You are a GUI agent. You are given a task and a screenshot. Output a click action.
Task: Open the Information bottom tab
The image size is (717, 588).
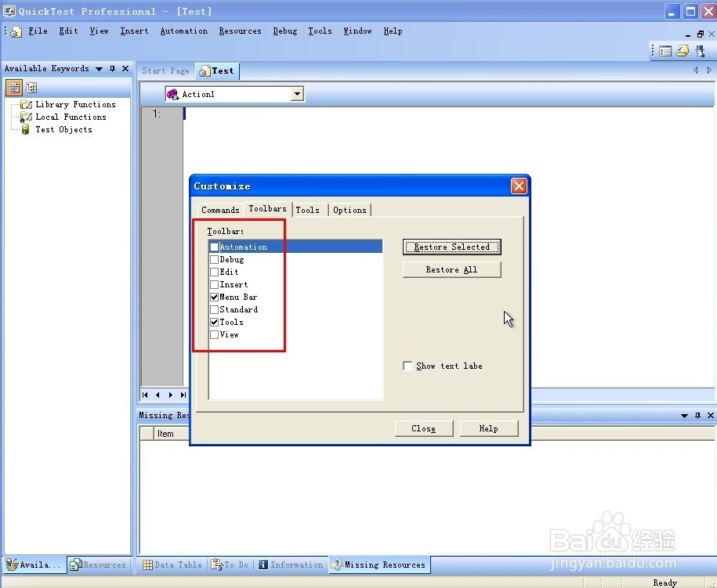(x=291, y=565)
